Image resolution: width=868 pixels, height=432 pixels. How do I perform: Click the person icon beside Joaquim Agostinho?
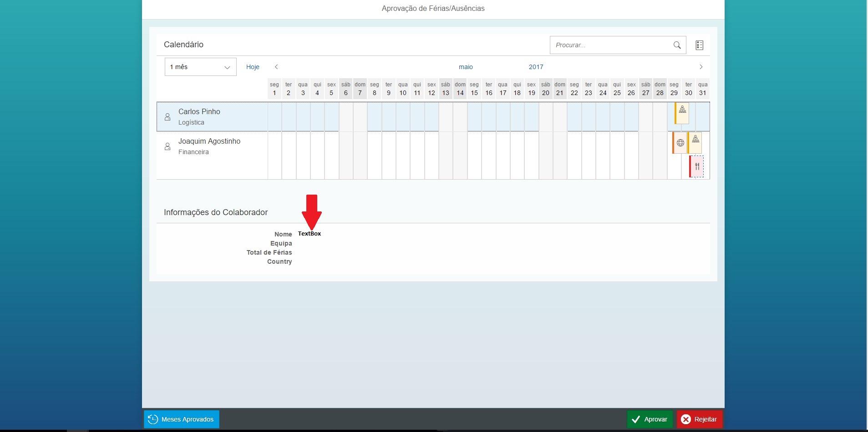[168, 146]
